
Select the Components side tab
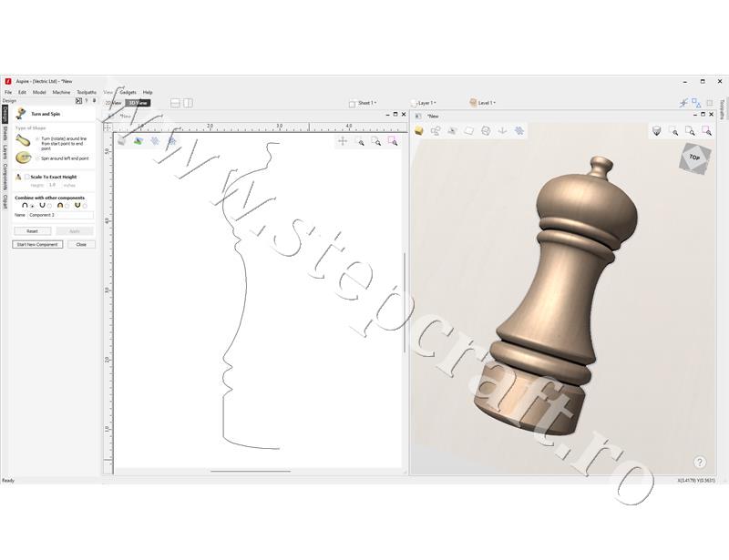click(x=5, y=177)
